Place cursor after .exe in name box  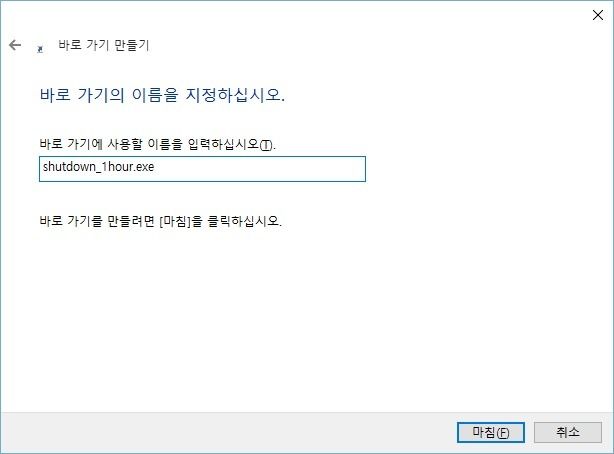click(155, 167)
